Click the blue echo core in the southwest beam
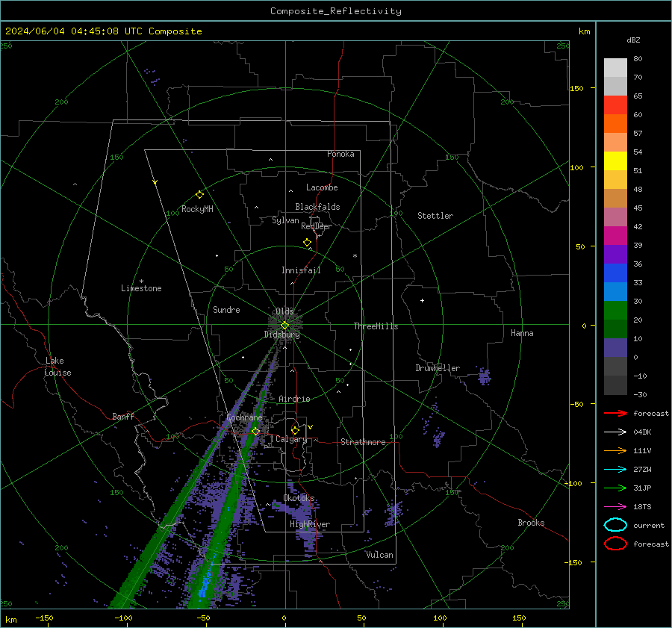672x628 pixels. pos(205,583)
